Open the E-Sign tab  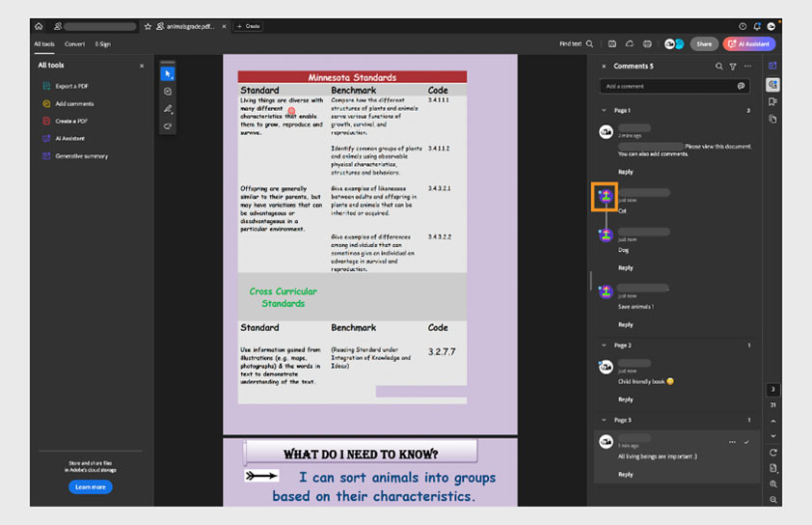coord(102,43)
